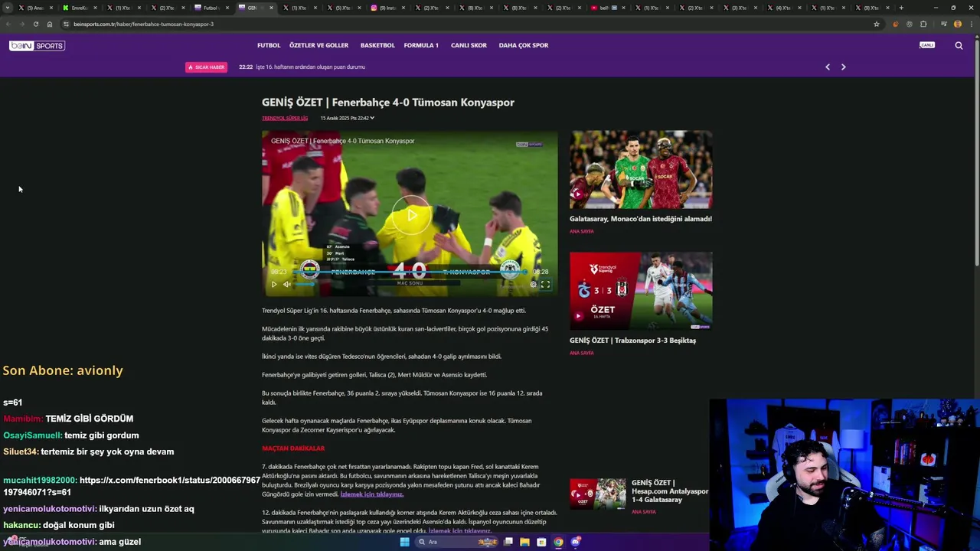
Task: Switch to the Futbol tab
Action: click(211, 8)
